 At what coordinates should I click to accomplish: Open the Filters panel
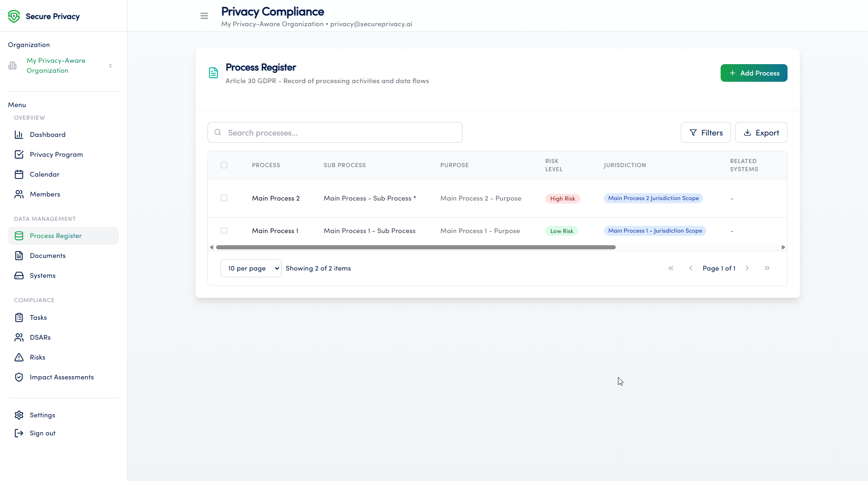[x=706, y=132]
